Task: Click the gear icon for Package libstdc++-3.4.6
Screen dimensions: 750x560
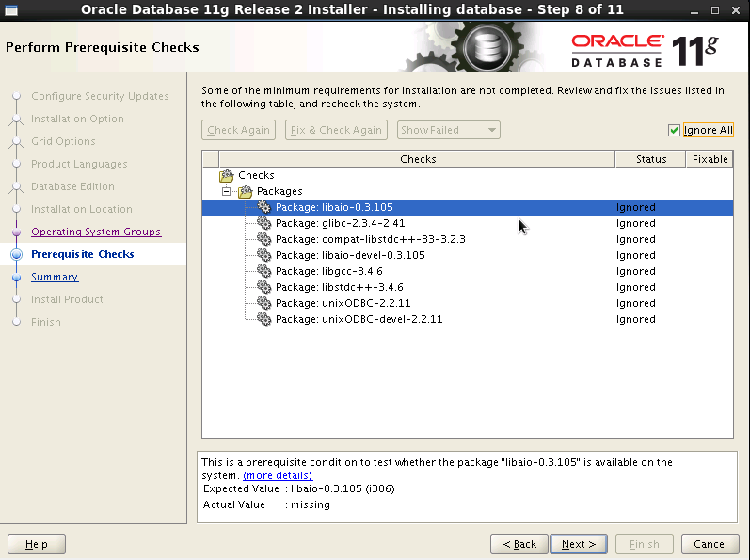Action: coord(264,287)
